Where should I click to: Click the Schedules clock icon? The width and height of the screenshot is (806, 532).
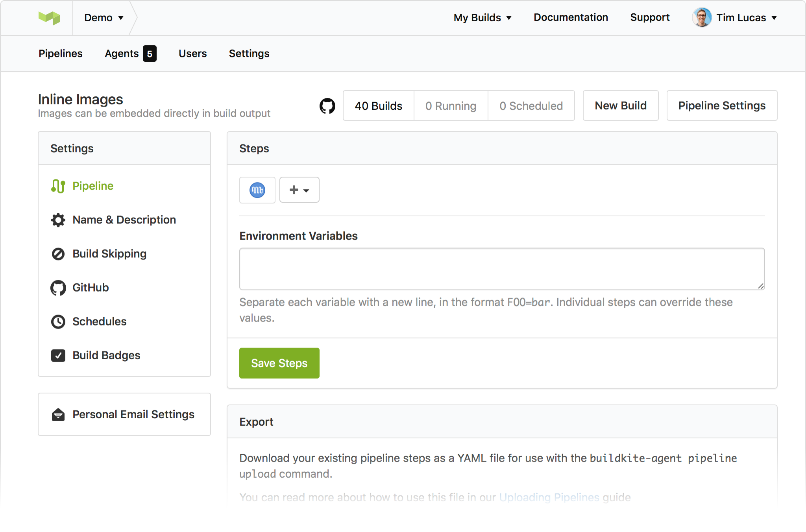click(x=58, y=321)
